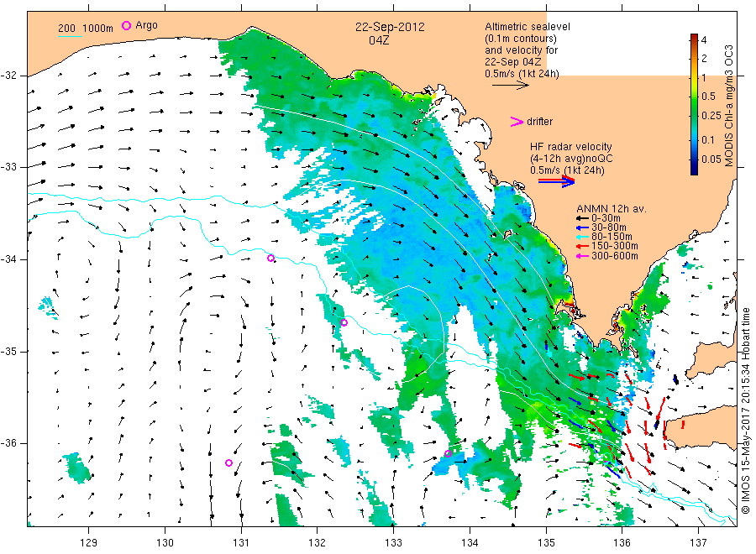The width and height of the screenshot is (756, 554).
Task: Click the dark red top of the color bar
Action: pos(694,37)
